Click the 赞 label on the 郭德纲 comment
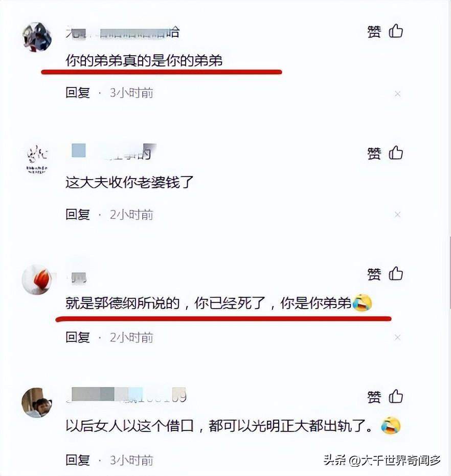The image size is (451, 476). coord(374,274)
